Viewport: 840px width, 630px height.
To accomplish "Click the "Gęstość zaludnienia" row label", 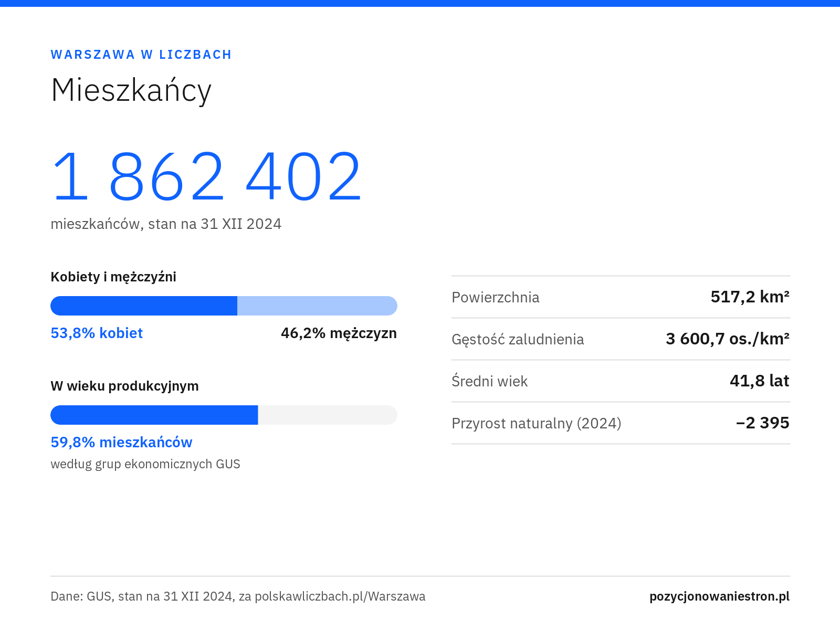I will 518,339.
